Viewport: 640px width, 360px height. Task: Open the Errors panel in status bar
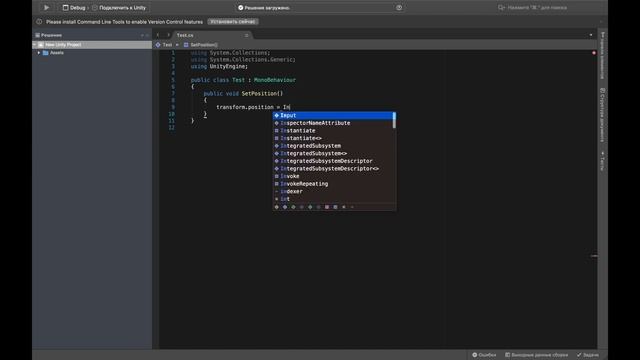tap(484, 355)
